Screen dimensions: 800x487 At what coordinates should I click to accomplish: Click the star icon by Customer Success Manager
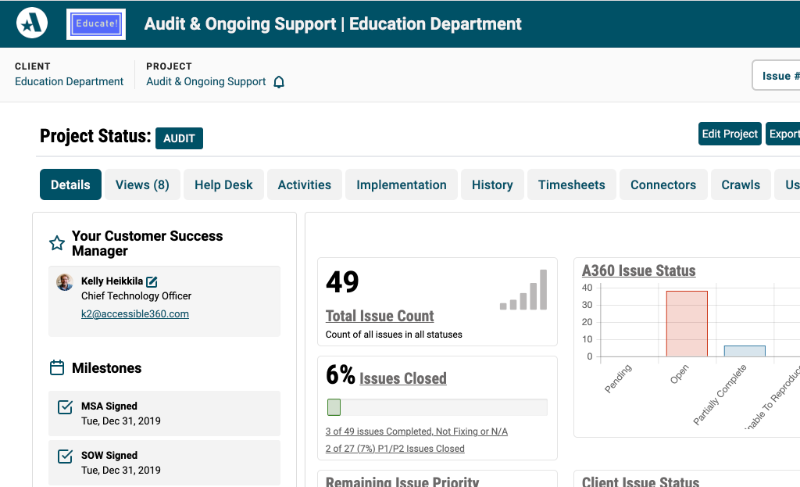coord(57,243)
